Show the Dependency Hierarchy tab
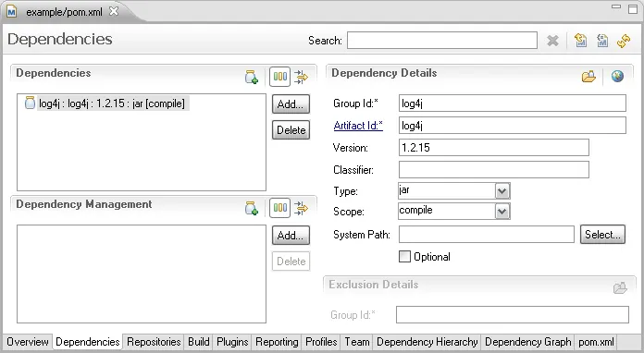The image size is (644, 353). pyautogui.click(x=427, y=342)
